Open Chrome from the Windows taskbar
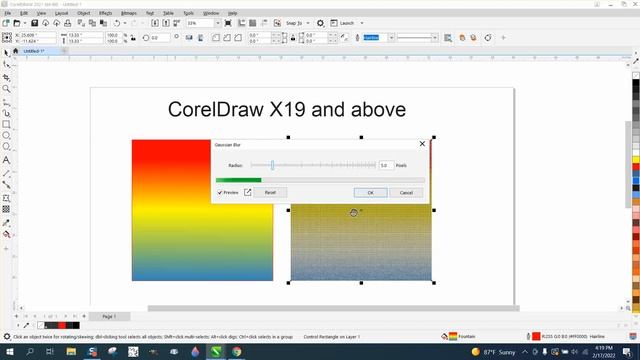640x360 pixels. (x=237, y=351)
